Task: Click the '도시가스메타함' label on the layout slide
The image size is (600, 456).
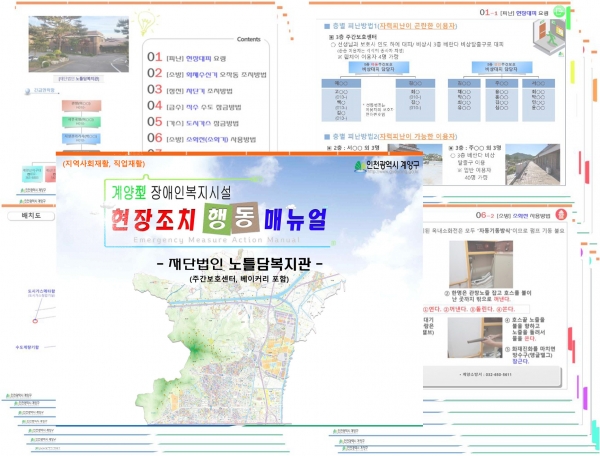Action: point(41,291)
